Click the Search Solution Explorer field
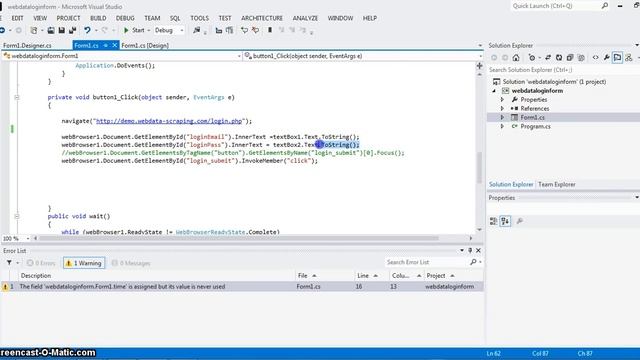The height and width of the screenshot is (360, 640). coord(563,70)
